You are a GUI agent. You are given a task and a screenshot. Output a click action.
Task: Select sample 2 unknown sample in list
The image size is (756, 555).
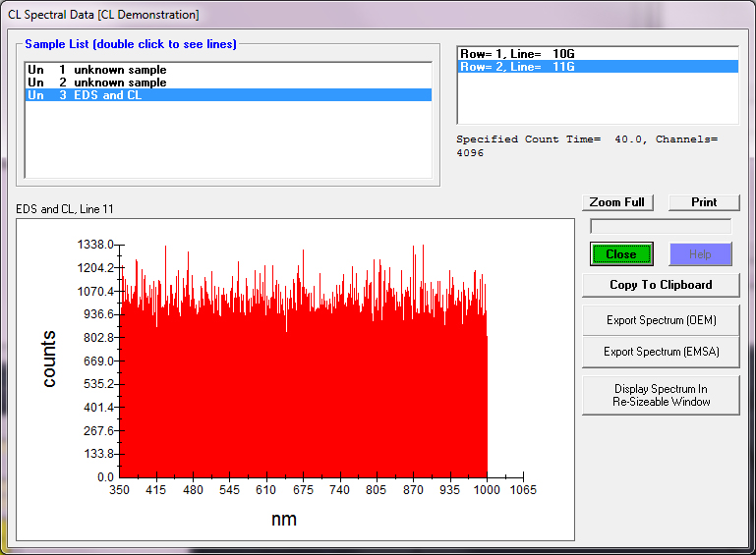tap(98, 83)
